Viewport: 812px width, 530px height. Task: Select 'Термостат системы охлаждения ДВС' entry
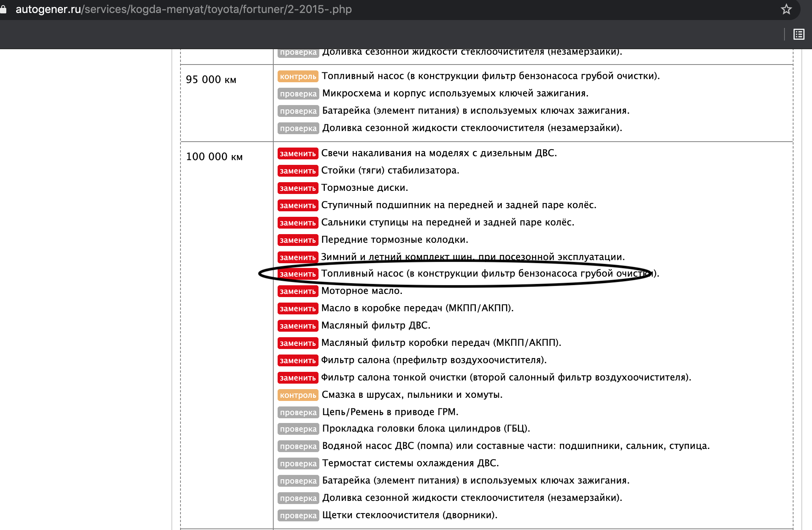[x=411, y=463]
